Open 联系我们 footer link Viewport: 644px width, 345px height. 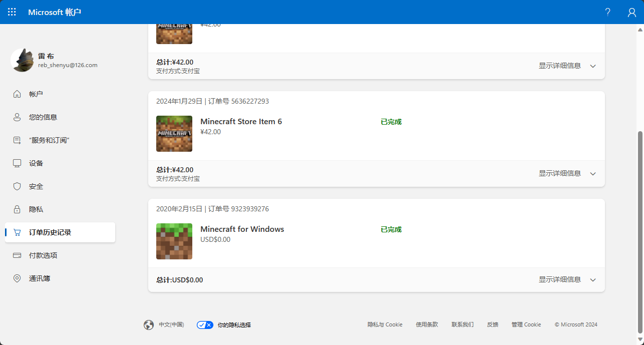tap(463, 324)
